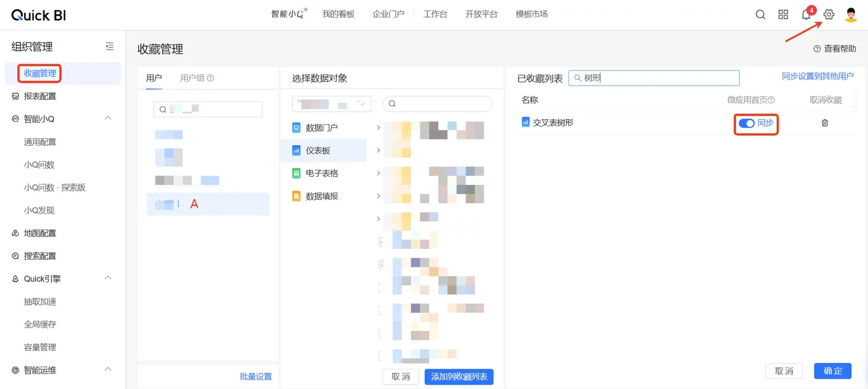Focus the user search box under 用户 tab
This screenshot has height=389, width=868.
[208, 109]
